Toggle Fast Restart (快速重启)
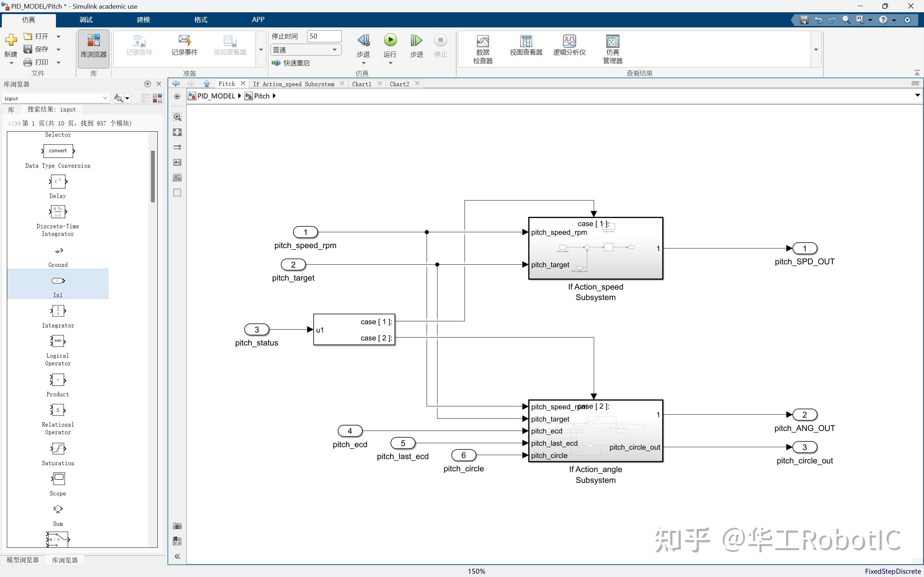This screenshot has height=577, width=924. 291,63
